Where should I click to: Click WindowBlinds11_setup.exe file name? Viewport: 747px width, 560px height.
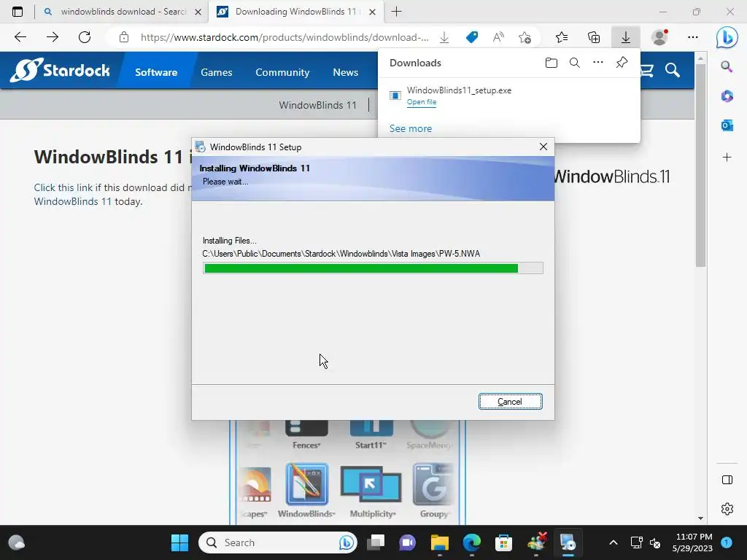(460, 90)
